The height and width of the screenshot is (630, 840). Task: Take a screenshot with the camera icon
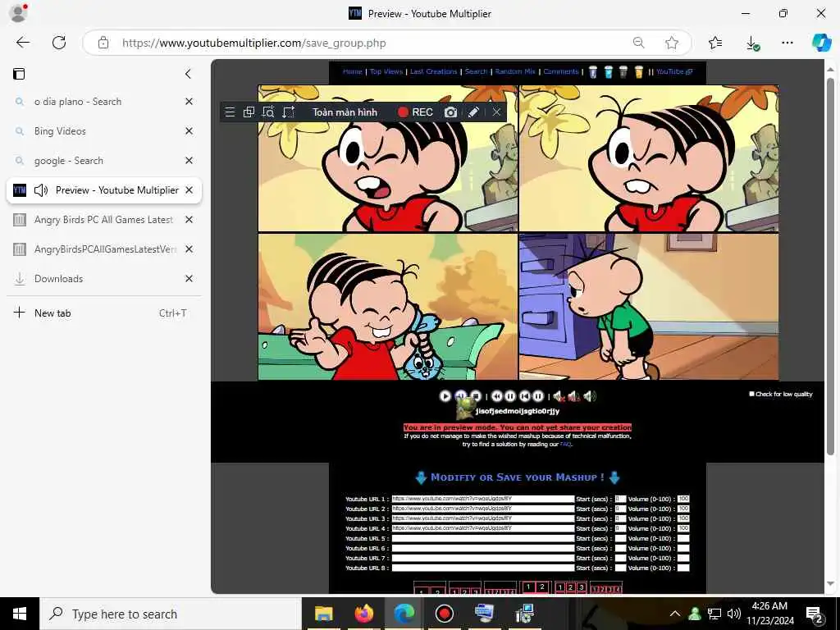coord(450,112)
